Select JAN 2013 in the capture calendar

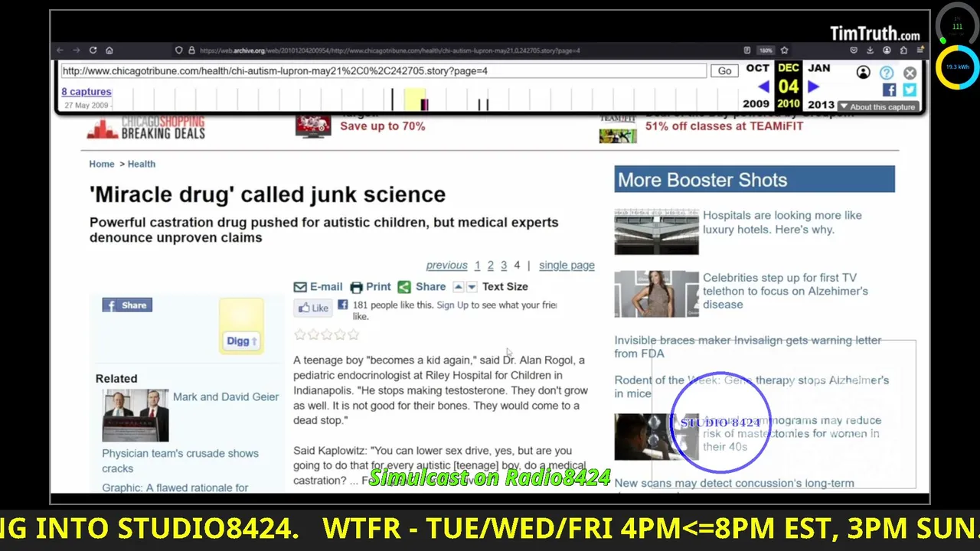coord(820,86)
